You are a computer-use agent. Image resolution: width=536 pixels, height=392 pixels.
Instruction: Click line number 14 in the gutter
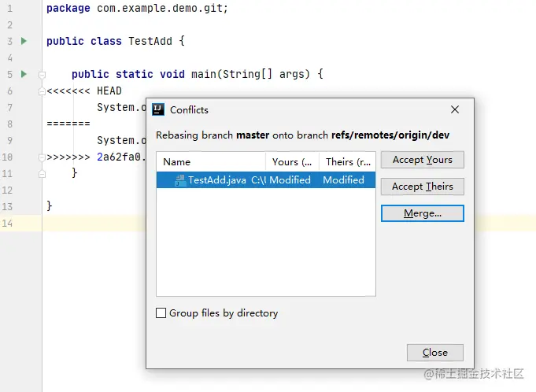[x=7, y=224]
